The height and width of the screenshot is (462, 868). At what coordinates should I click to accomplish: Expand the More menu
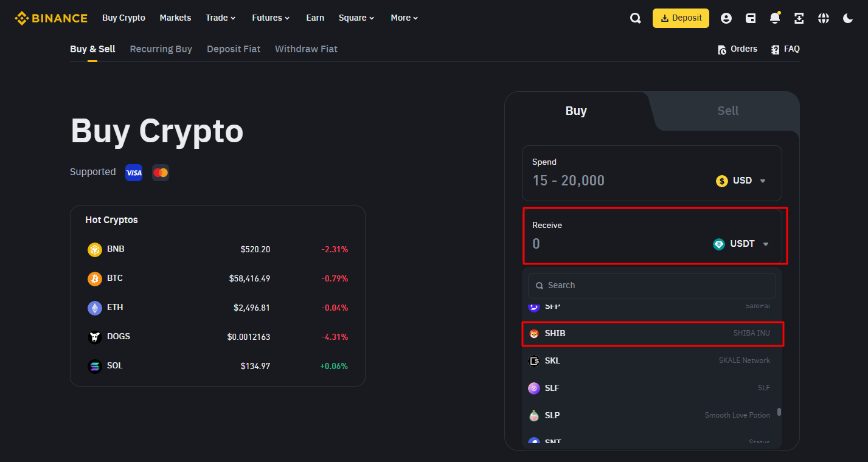click(404, 18)
